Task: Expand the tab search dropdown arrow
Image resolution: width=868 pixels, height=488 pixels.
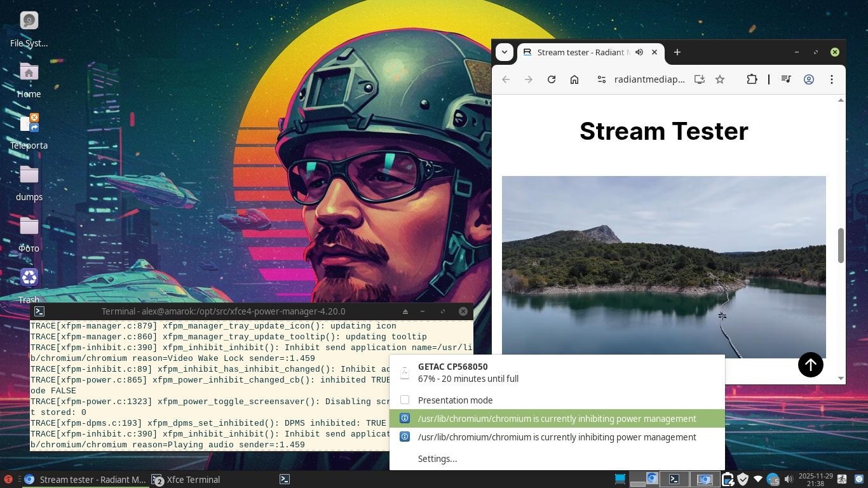Action: [505, 52]
